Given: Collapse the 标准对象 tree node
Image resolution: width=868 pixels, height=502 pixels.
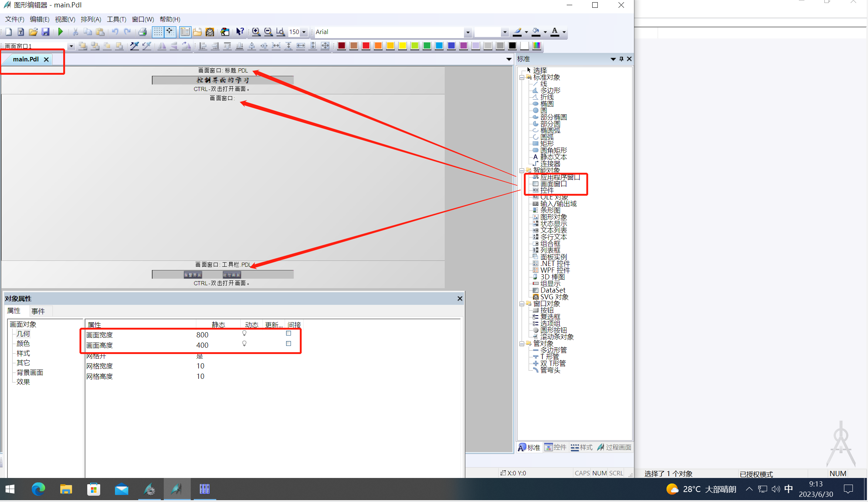Looking at the screenshot, I should (522, 77).
